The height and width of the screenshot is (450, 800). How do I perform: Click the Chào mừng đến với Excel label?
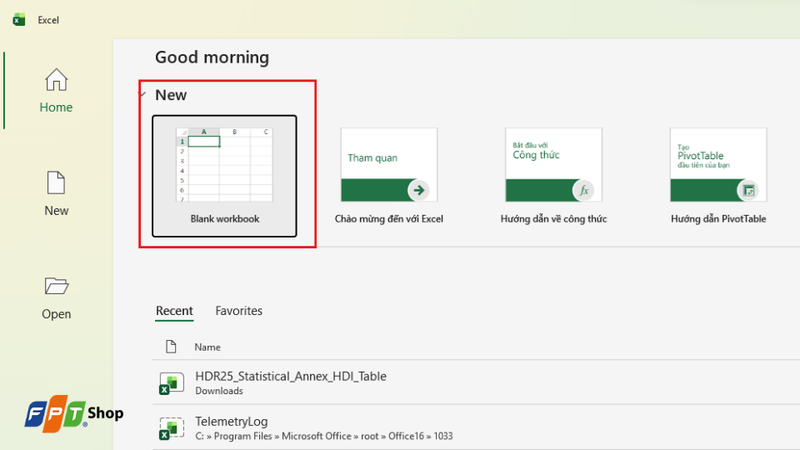(x=389, y=219)
